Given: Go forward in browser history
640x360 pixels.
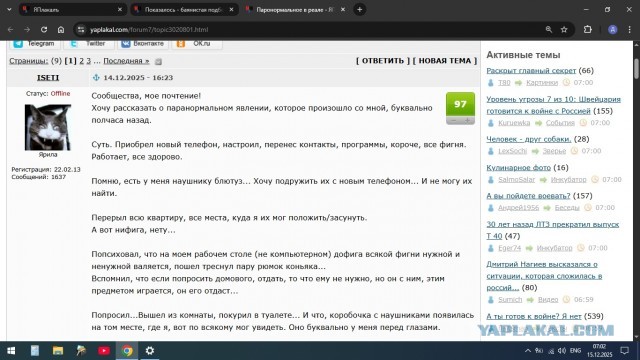Looking at the screenshot, I should coord(27,29).
